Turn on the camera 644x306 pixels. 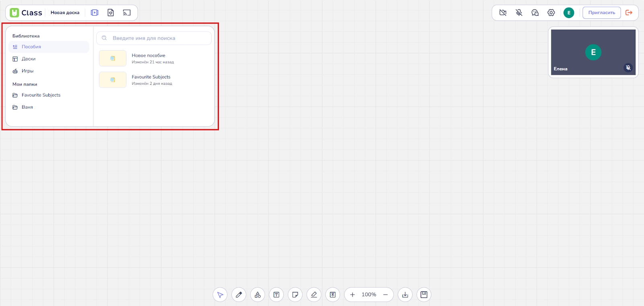tap(503, 13)
